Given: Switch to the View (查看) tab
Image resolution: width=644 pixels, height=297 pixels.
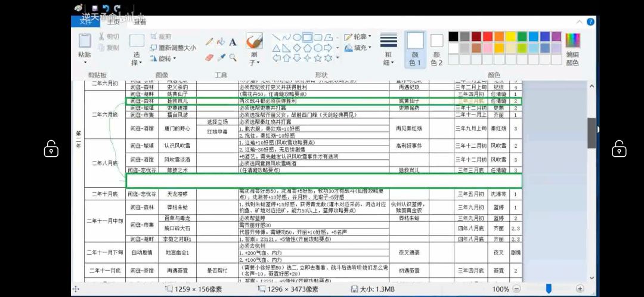Looking at the screenshot, I should click(x=140, y=22).
